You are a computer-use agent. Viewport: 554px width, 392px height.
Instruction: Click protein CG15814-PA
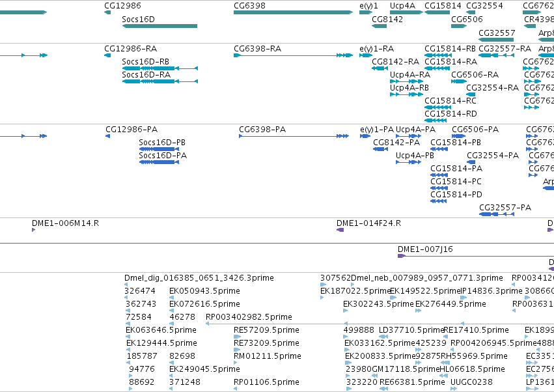[439, 176]
